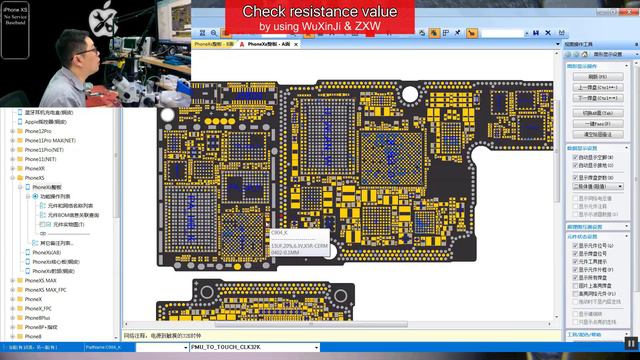640x360 pixels.
Task: Toggle 显示所有焊盘 checkbox
Action: coord(576,278)
